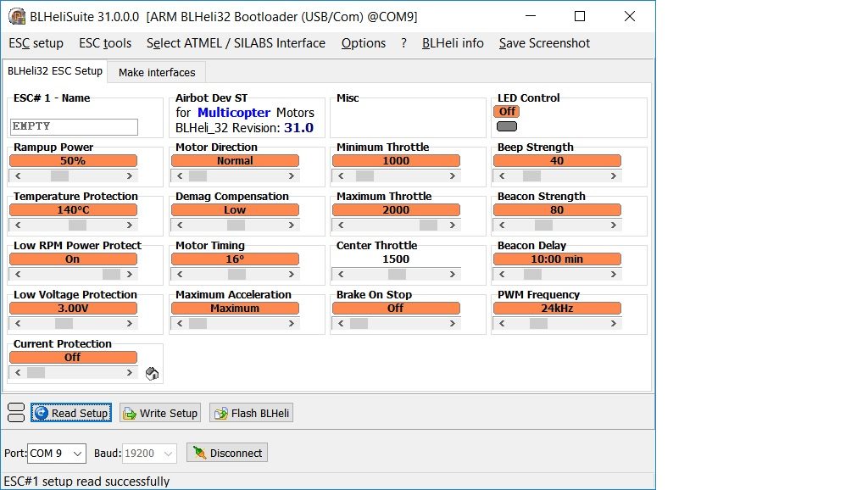This screenshot has width=868, height=490.
Task: Click Current Protection right arrow
Action: click(x=130, y=373)
